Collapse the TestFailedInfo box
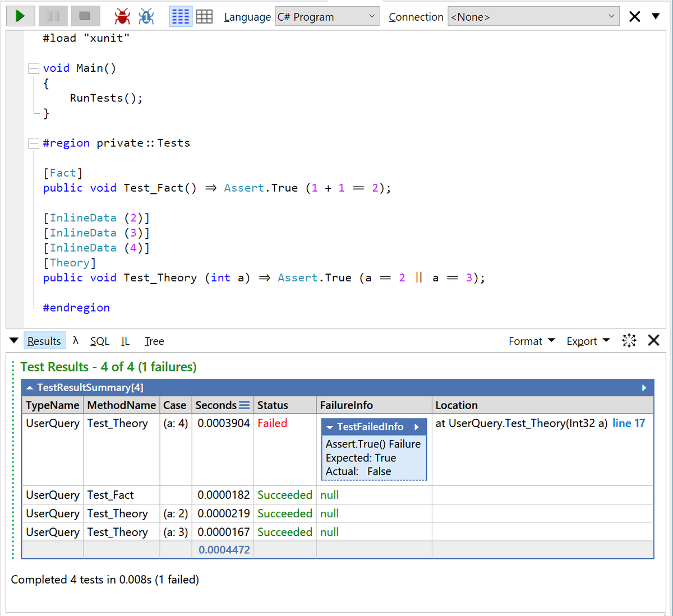The image size is (673, 616). pos(330,427)
